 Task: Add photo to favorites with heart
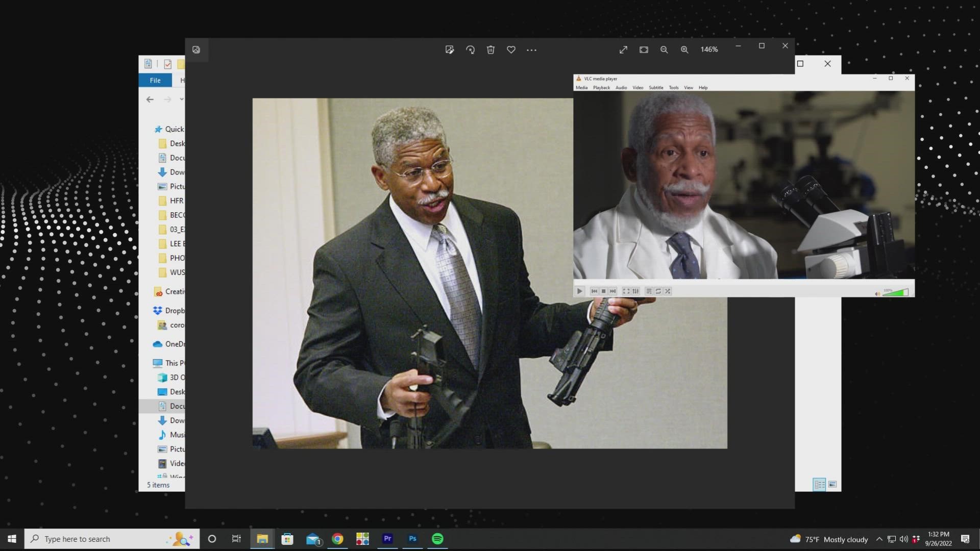[511, 49]
